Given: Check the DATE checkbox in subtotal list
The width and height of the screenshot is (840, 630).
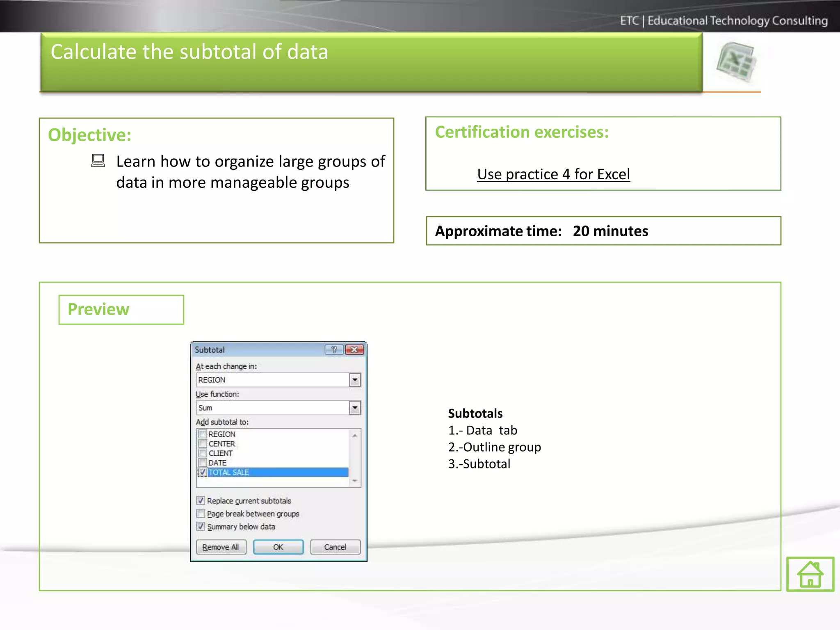Looking at the screenshot, I should 203,463.
